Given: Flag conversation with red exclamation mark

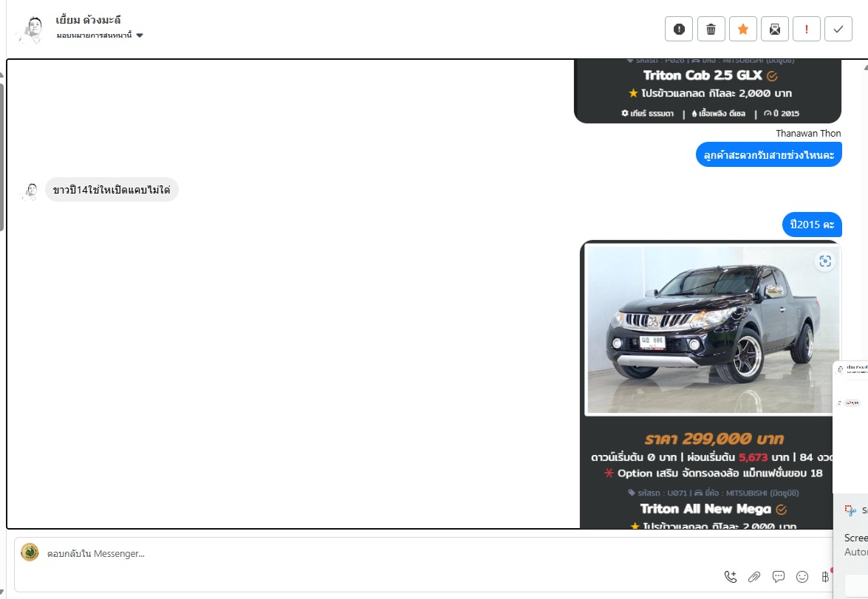Looking at the screenshot, I should [807, 30].
